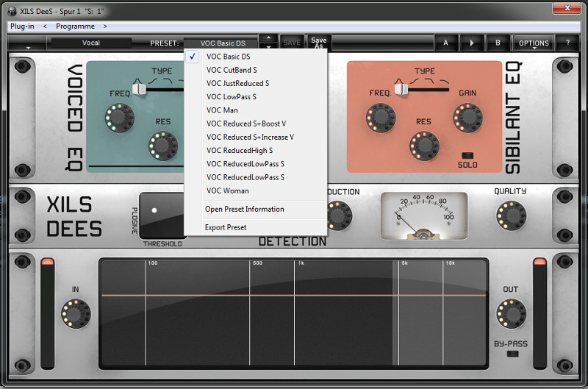Close the XILS DeeS window
Screen dimensions: 588x389
567,8
